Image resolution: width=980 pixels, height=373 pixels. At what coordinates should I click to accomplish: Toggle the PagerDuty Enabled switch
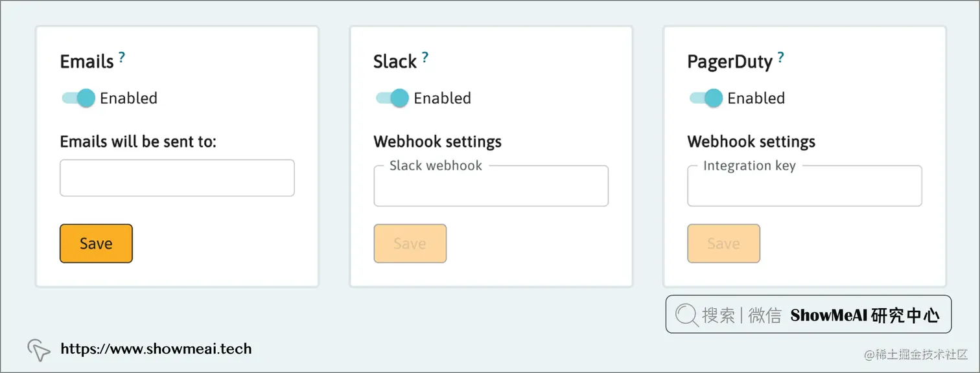pyautogui.click(x=706, y=98)
